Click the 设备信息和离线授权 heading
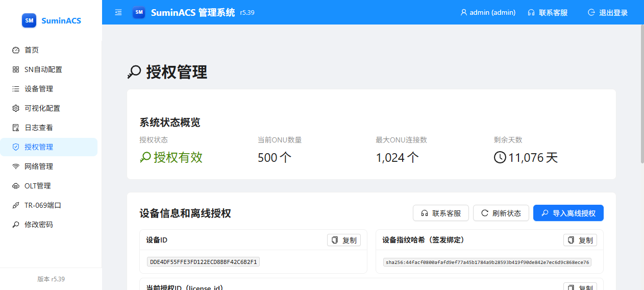644x290 pixels. point(185,213)
